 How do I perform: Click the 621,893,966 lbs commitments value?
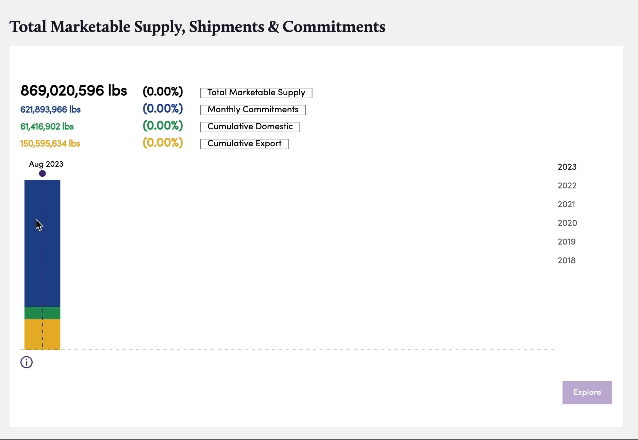(50, 109)
